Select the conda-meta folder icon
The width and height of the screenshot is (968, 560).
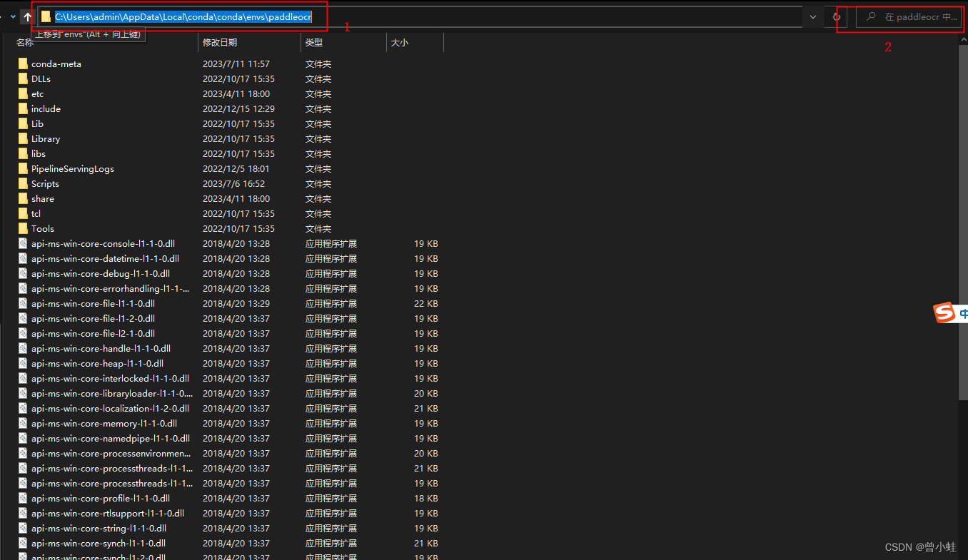(x=23, y=64)
